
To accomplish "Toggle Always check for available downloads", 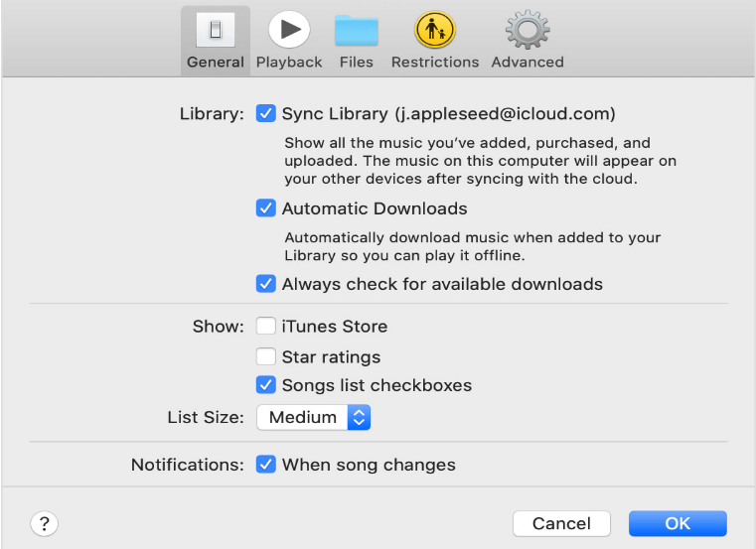I will pyautogui.click(x=265, y=284).
